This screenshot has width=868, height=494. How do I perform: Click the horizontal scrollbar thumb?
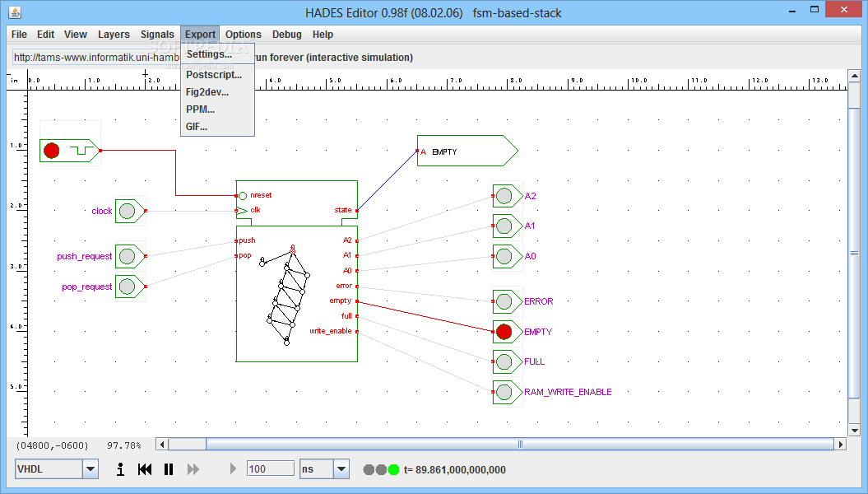click(520, 444)
